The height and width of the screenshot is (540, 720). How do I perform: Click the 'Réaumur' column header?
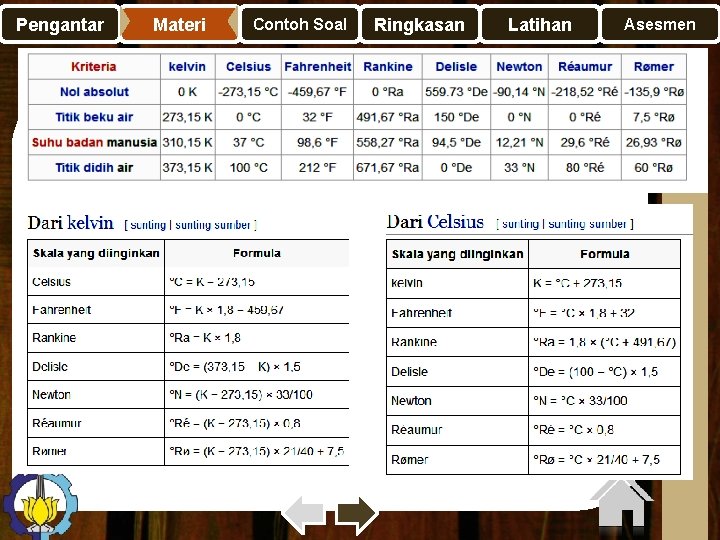click(585, 67)
